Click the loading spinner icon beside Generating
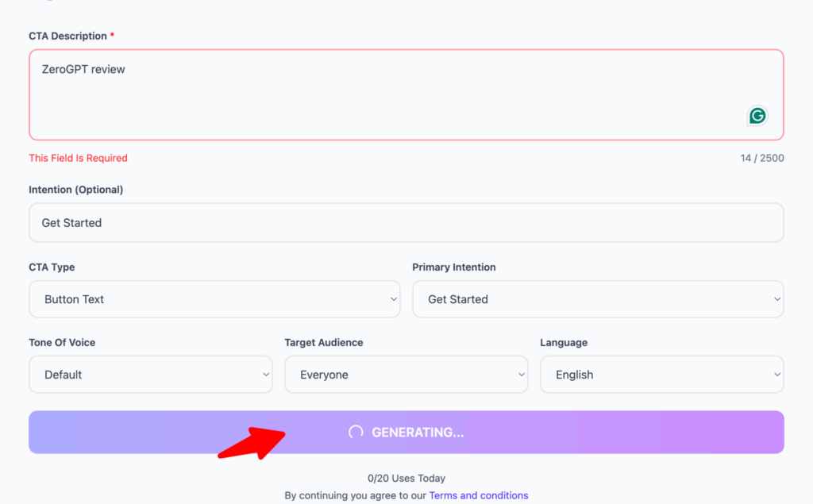813x504 pixels. click(x=356, y=432)
